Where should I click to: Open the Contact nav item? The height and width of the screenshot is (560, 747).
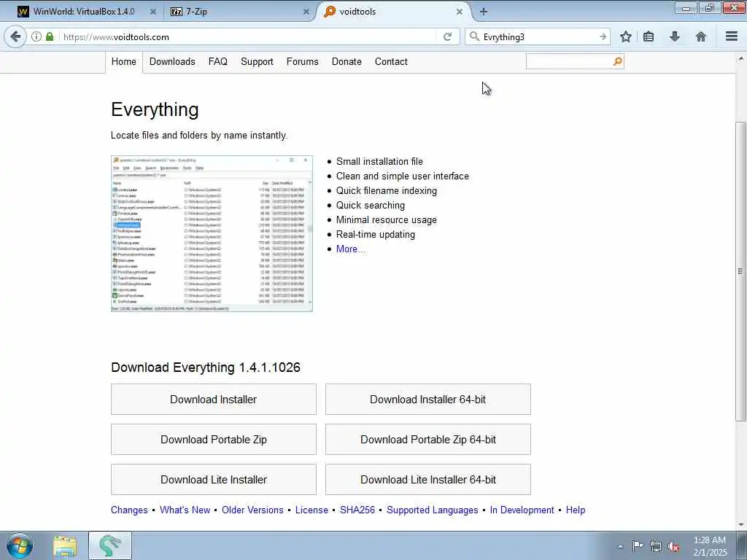[x=391, y=62]
